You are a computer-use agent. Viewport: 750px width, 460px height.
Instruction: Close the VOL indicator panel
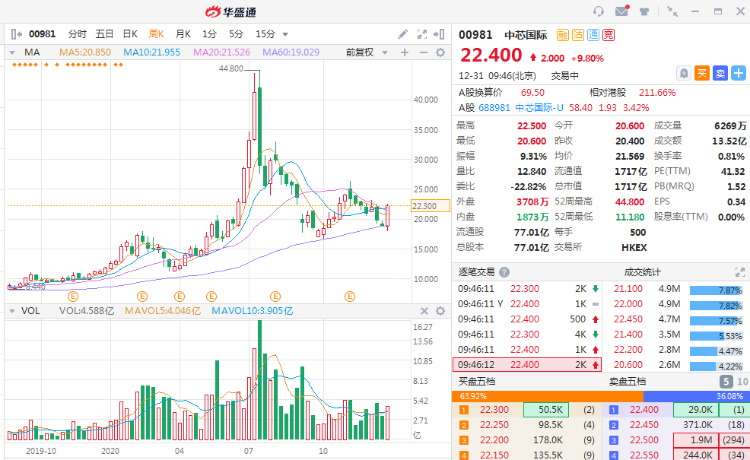tap(424, 311)
